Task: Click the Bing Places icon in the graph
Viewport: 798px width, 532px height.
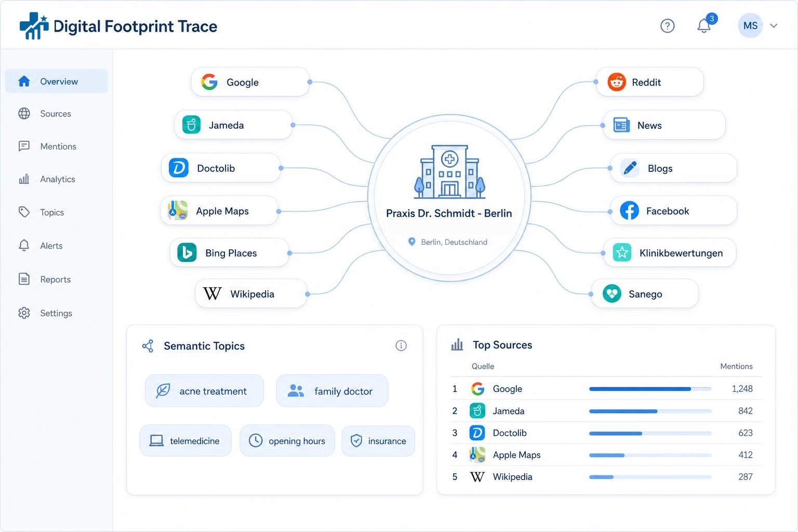Action: pos(187,253)
